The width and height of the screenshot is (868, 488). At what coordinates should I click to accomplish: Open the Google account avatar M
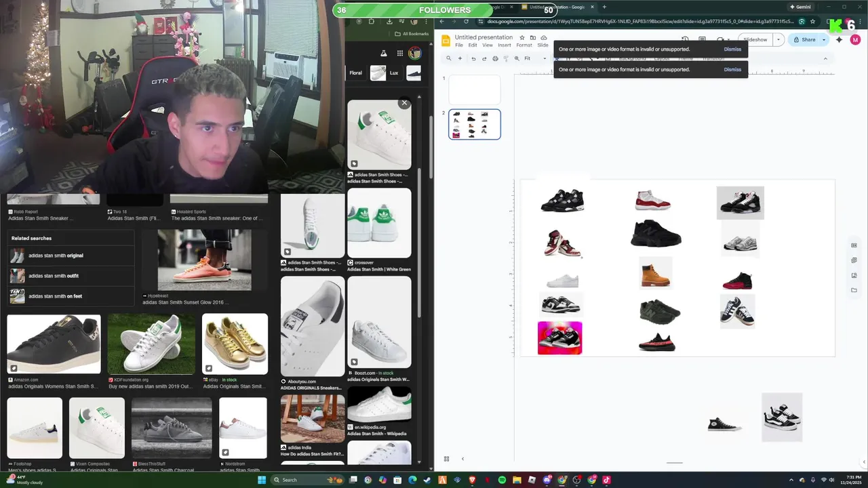tap(855, 40)
